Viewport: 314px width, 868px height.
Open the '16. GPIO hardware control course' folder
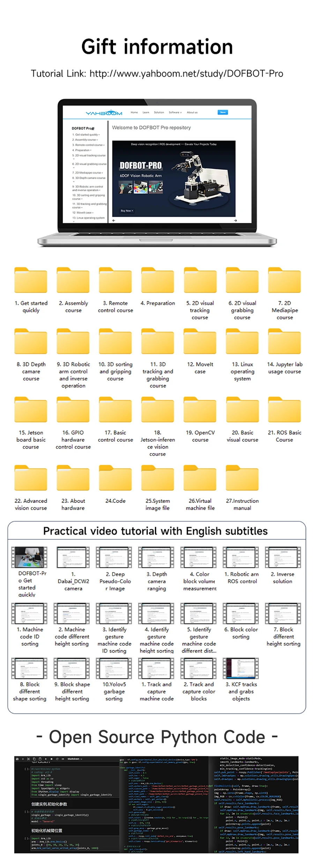(73, 409)
